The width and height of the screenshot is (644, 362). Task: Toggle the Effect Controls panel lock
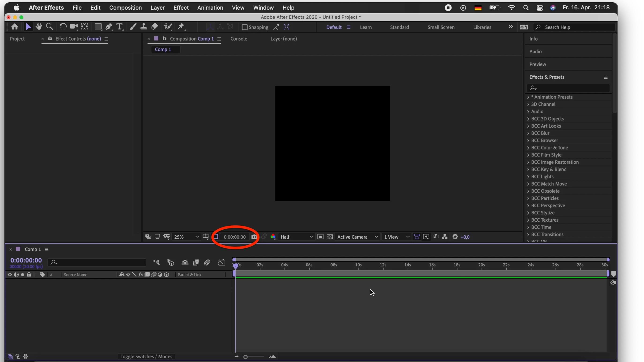[x=50, y=38]
